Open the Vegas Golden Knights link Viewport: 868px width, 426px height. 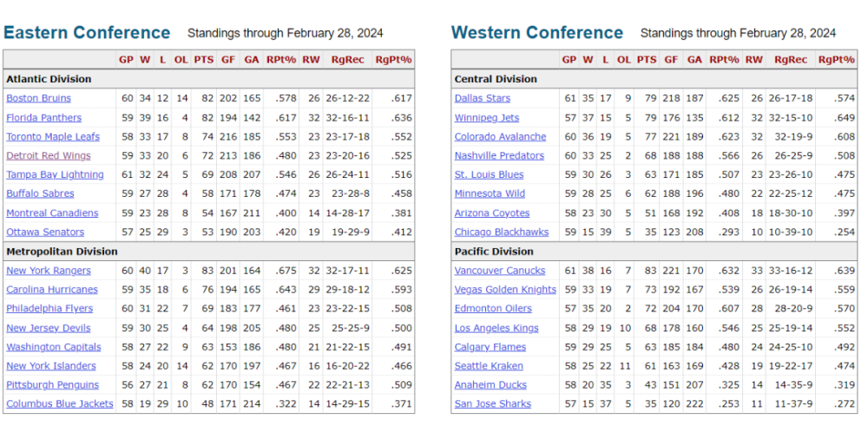[505, 290]
